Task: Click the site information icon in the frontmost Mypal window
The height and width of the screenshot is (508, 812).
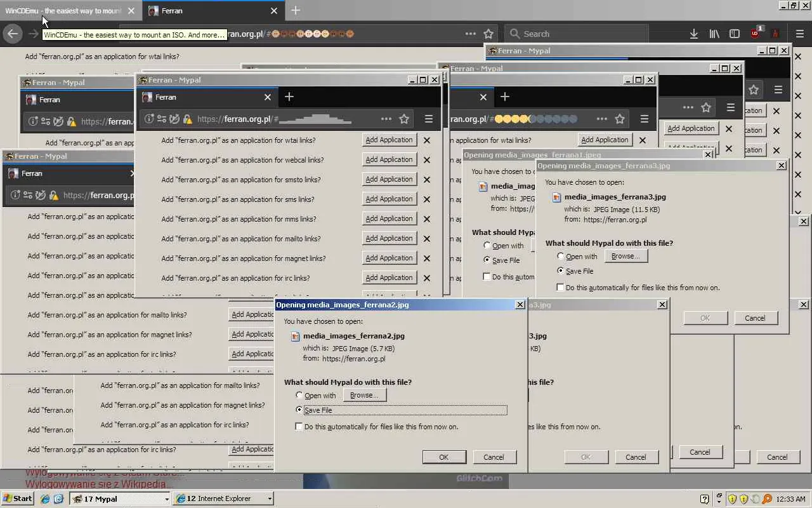Action: tap(149, 119)
